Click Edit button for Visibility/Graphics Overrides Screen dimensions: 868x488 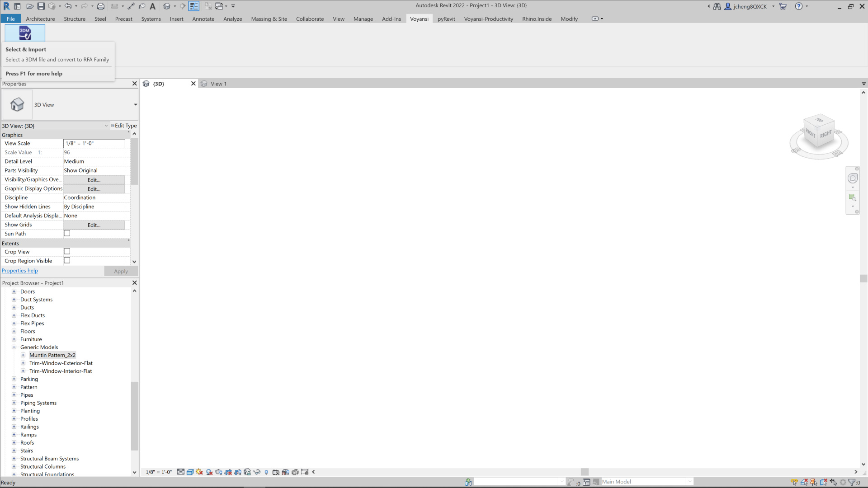pyautogui.click(x=94, y=180)
